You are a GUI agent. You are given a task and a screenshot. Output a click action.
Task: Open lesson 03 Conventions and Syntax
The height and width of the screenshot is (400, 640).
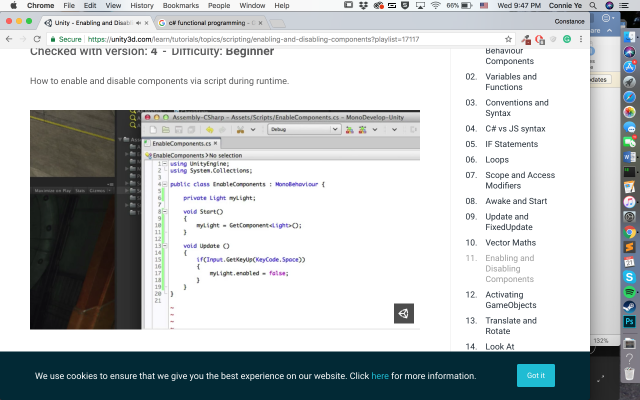click(517, 108)
